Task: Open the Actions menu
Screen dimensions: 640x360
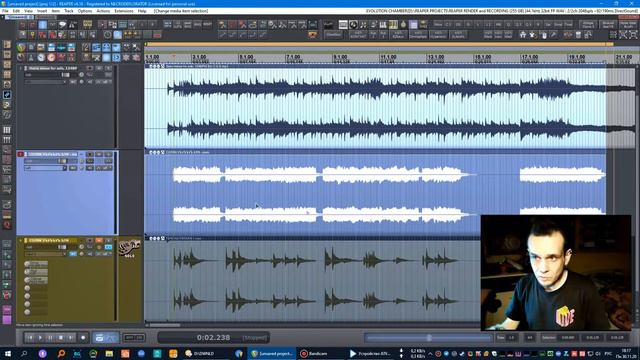Action: [x=103, y=11]
